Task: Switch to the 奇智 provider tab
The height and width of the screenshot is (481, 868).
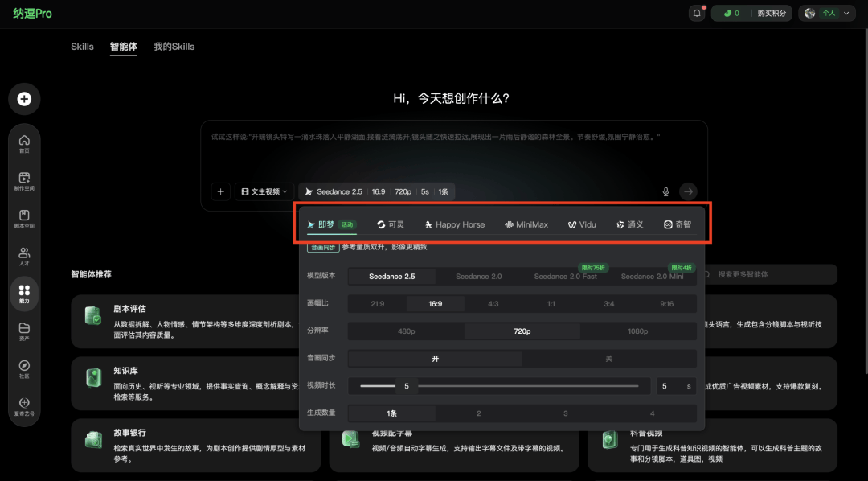Action: pyautogui.click(x=678, y=224)
